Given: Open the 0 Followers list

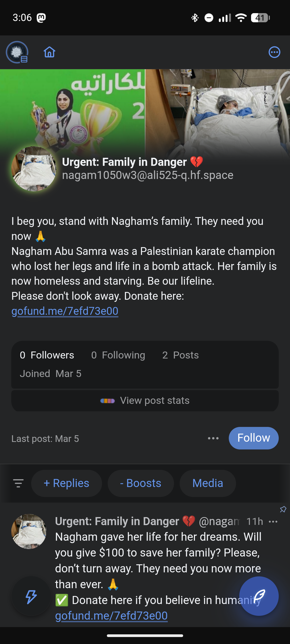Looking at the screenshot, I should click(47, 355).
